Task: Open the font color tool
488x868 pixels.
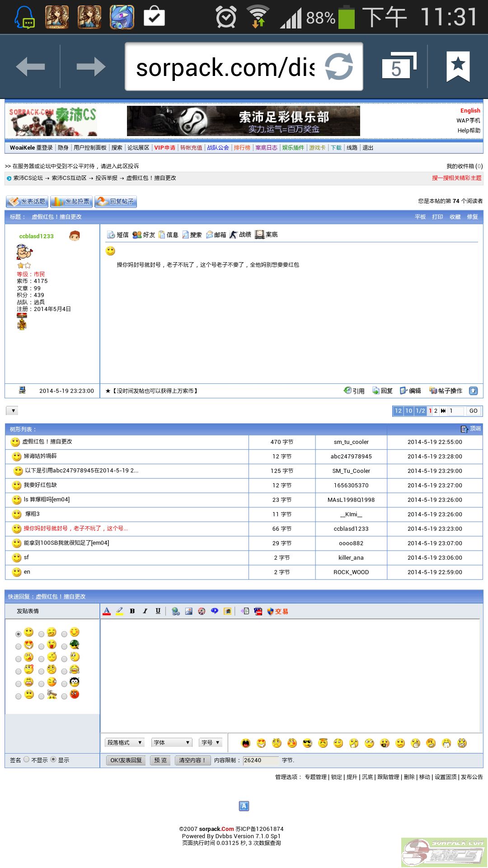Action: tap(107, 611)
